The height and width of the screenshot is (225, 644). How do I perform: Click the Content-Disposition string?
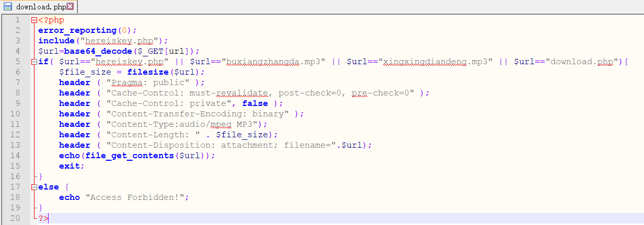(x=221, y=145)
